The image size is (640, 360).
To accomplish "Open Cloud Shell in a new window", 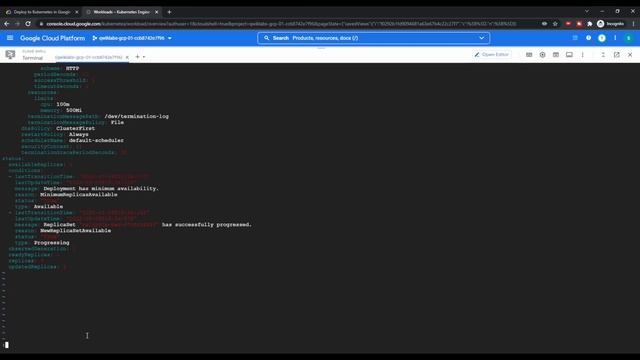I will coord(616,54).
